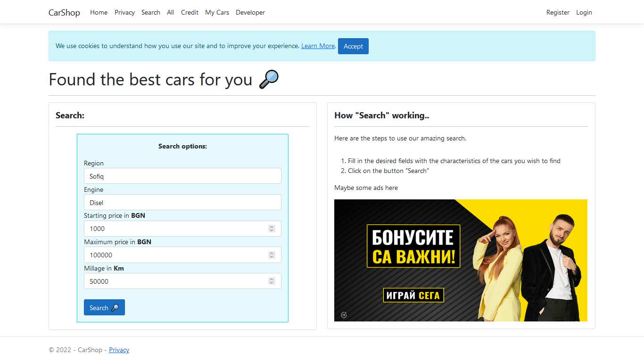Open My Cars from the top navigation
The width and height of the screenshot is (644, 362).
click(217, 12)
